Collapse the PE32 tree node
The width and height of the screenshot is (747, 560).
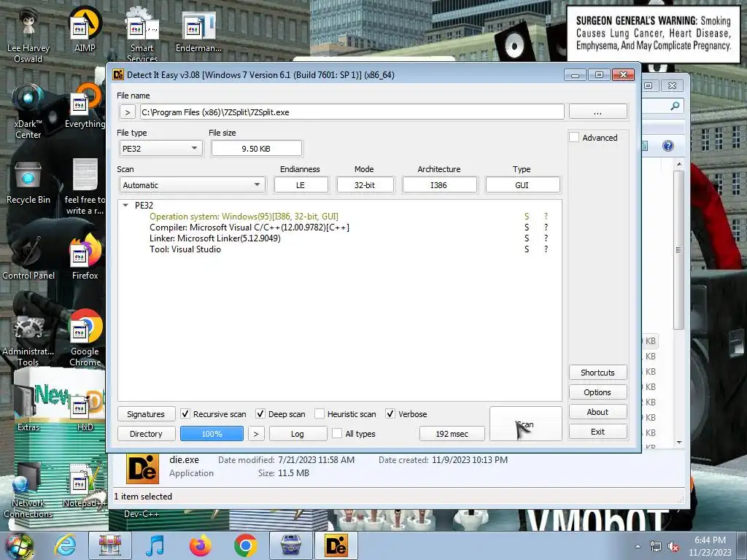[125, 205]
